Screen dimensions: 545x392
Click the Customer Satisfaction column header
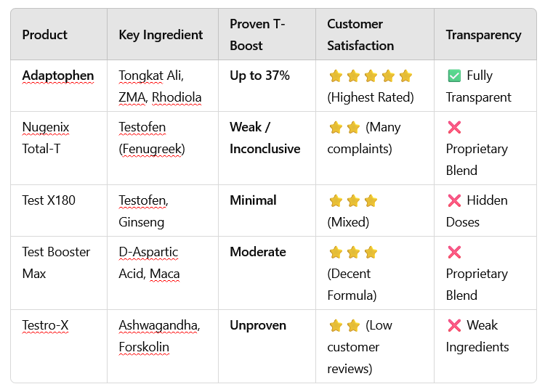pyautogui.click(x=360, y=35)
